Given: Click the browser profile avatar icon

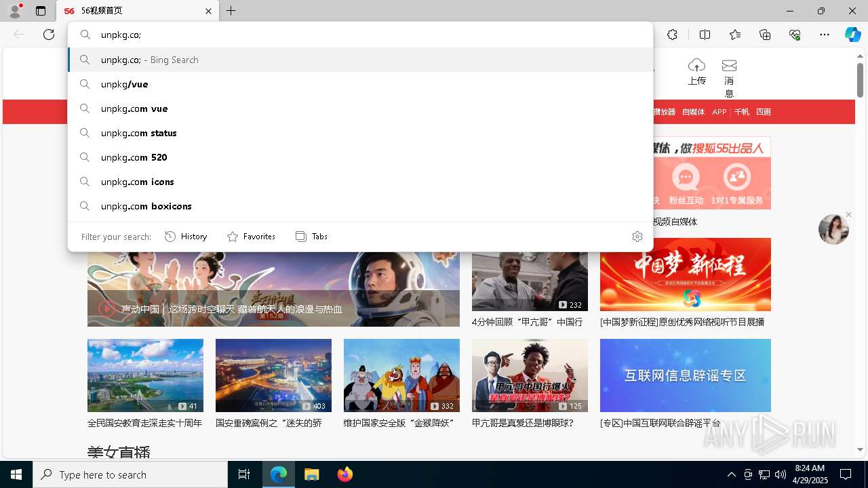Looking at the screenshot, I should [14, 10].
